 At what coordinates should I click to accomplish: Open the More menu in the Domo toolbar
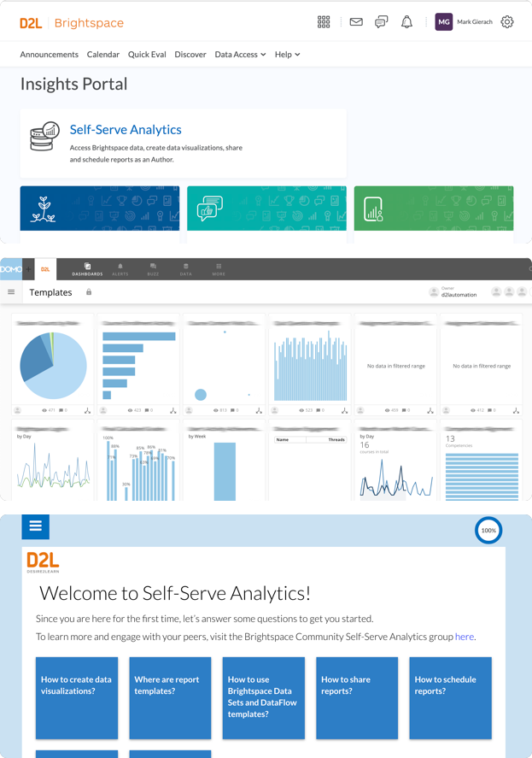pyautogui.click(x=220, y=267)
